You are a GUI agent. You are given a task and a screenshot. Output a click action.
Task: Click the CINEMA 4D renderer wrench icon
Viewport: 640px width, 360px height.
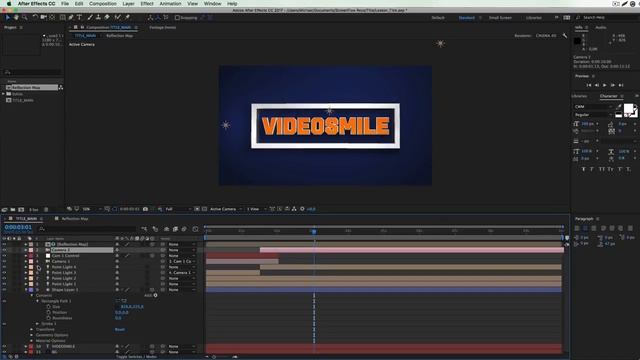(x=565, y=36)
